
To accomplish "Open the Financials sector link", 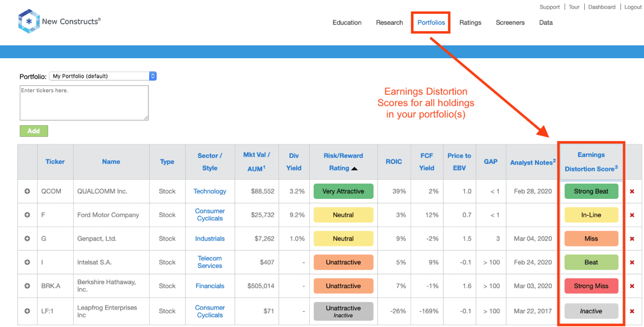I will pos(210,286).
